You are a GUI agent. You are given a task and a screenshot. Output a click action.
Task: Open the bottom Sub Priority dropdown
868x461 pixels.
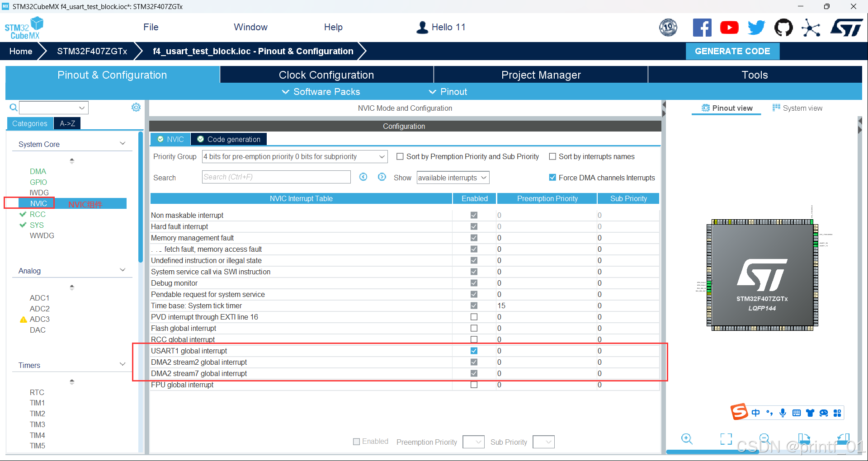[x=543, y=442]
